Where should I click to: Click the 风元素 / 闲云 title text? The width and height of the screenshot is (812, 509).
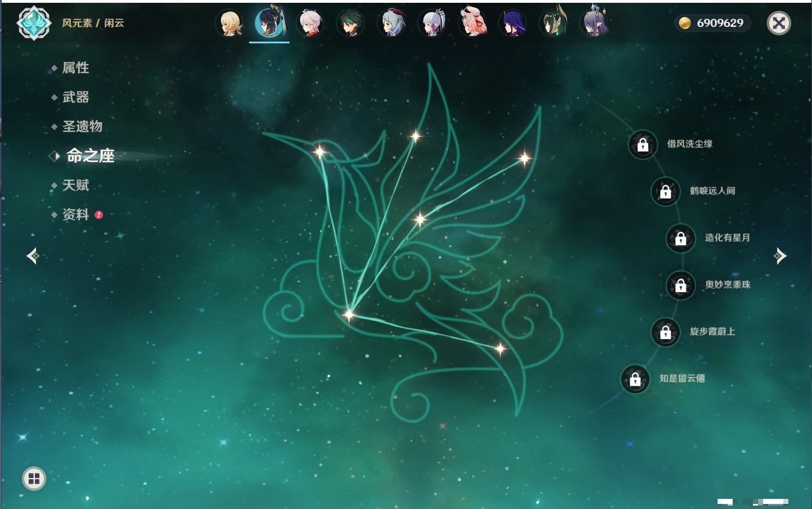[x=93, y=23]
